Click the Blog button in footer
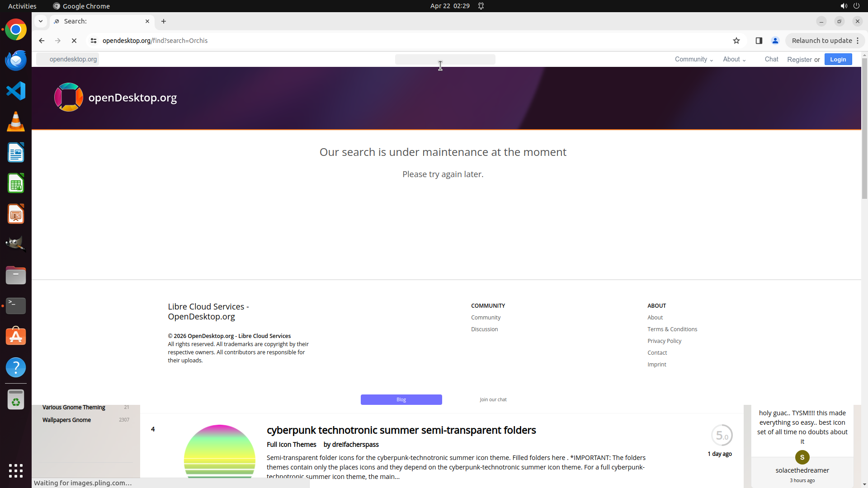This screenshot has height=488, width=868. point(401,399)
